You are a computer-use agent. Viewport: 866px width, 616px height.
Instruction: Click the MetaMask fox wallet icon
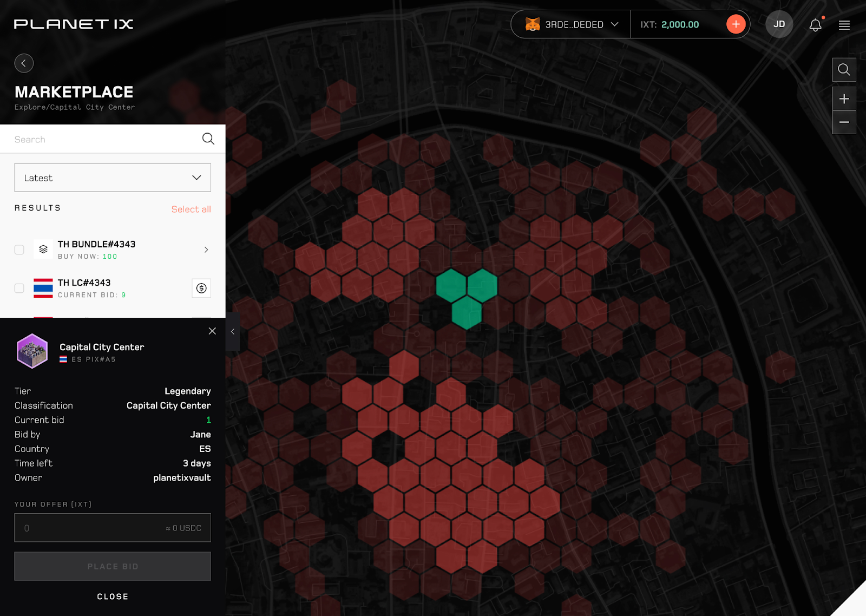coord(533,24)
